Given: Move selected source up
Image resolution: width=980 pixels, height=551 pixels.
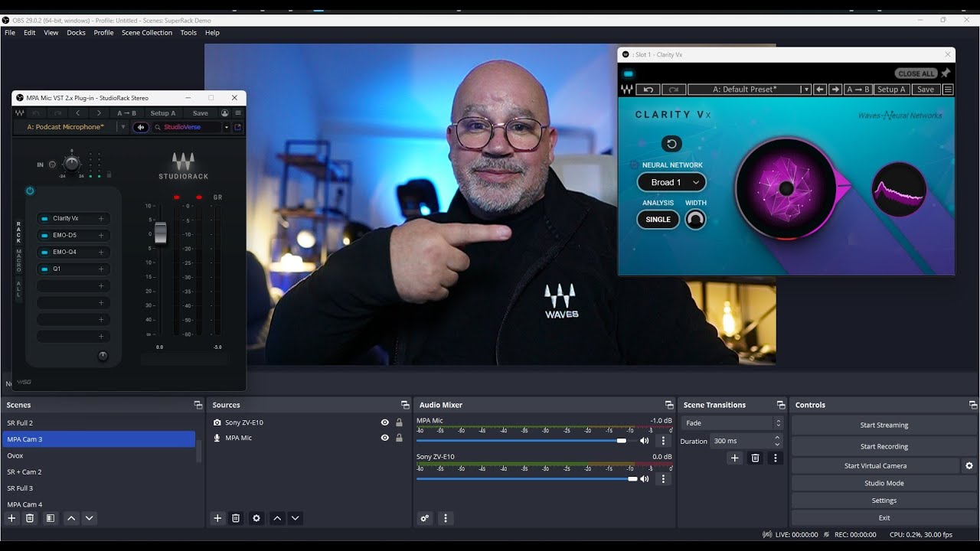Looking at the screenshot, I should click(277, 518).
